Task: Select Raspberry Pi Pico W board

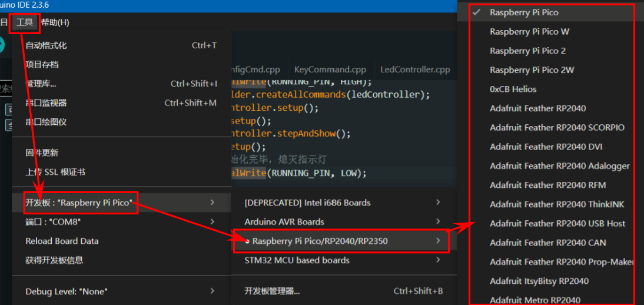Action: 550,32
